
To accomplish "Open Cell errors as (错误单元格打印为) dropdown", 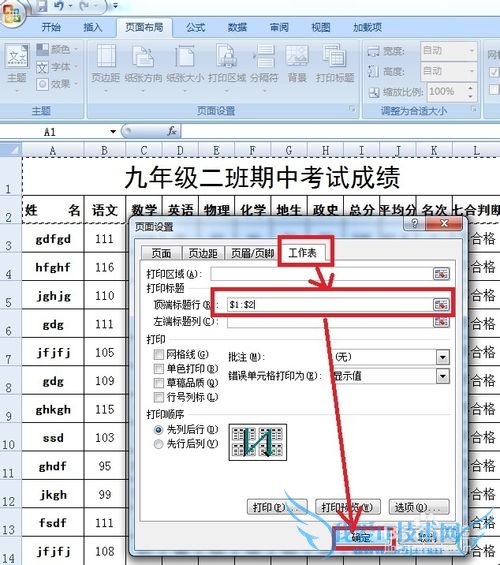I will coord(442,377).
